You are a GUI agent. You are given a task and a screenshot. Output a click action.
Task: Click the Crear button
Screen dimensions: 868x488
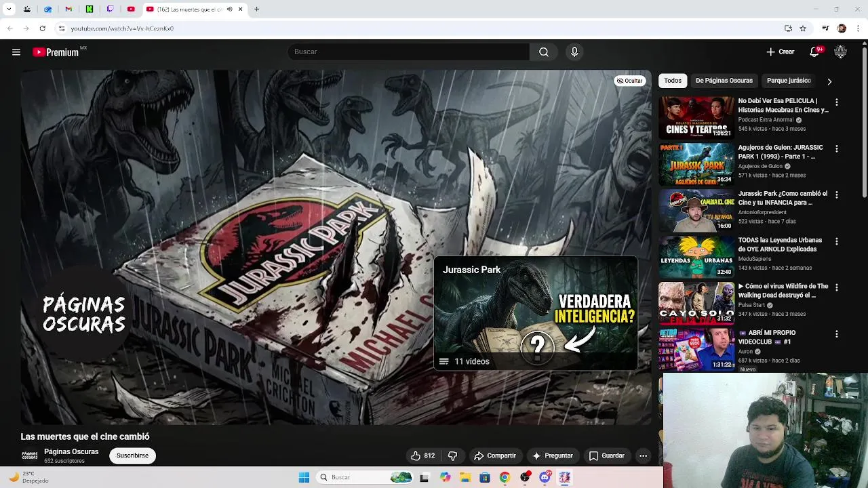pos(781,52)
